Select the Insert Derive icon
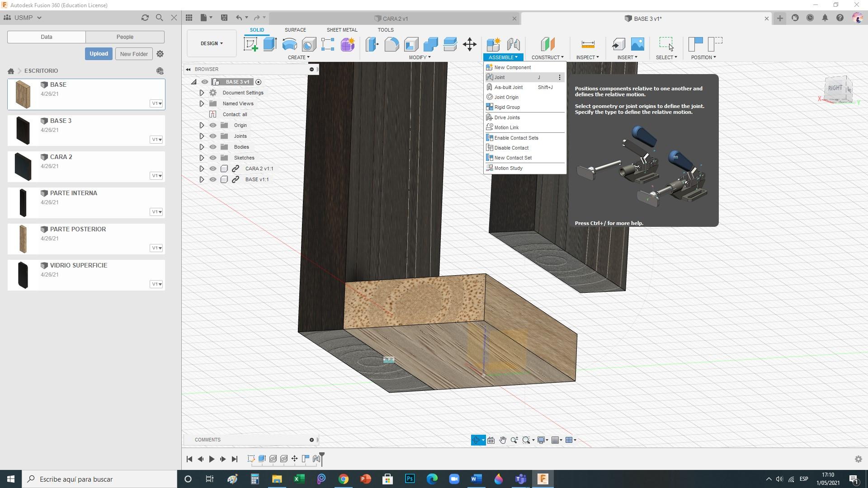The width and height of the screenshot is (868, 488). click(618, 44)
